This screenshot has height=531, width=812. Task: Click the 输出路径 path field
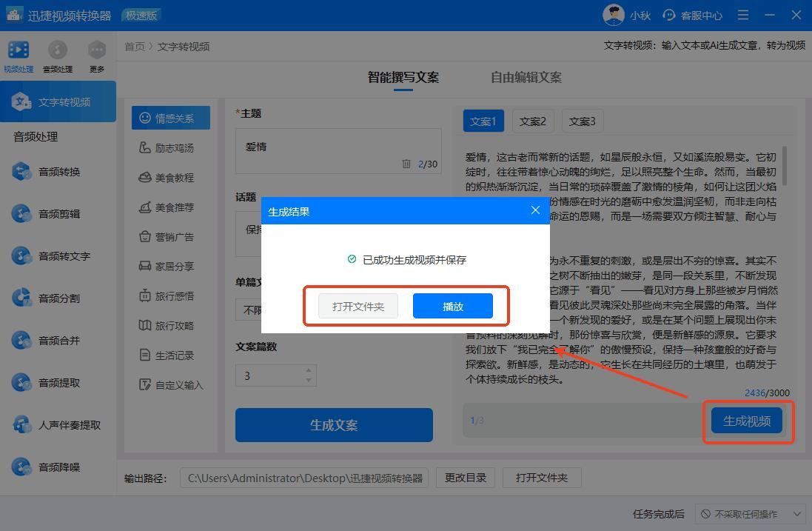click(x=304, y=478)
